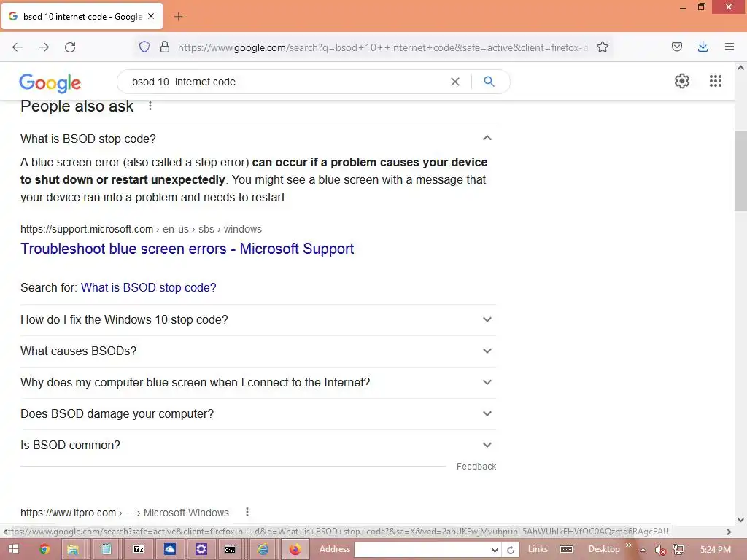The height and width of the screenshot is (560, 747).
Task: Open the tracking protection shield icon
Action: (144, 47)
